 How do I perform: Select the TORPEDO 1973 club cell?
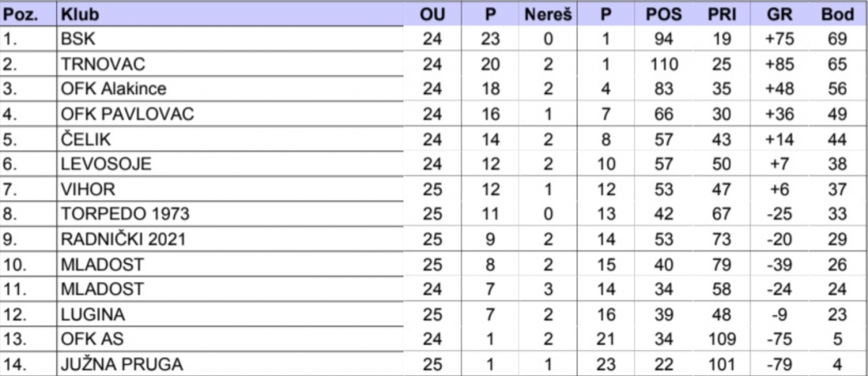point(230,214)
